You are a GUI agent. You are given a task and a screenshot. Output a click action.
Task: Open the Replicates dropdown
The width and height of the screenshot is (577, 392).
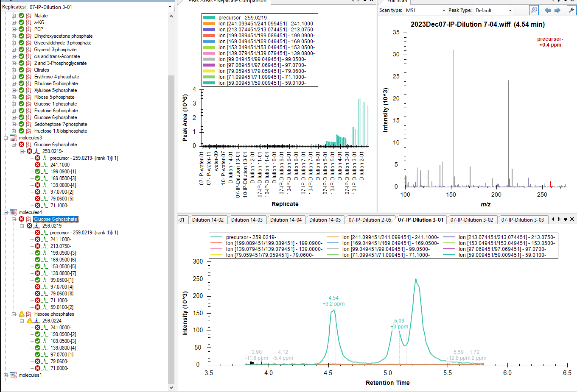(x=170, y=7)
